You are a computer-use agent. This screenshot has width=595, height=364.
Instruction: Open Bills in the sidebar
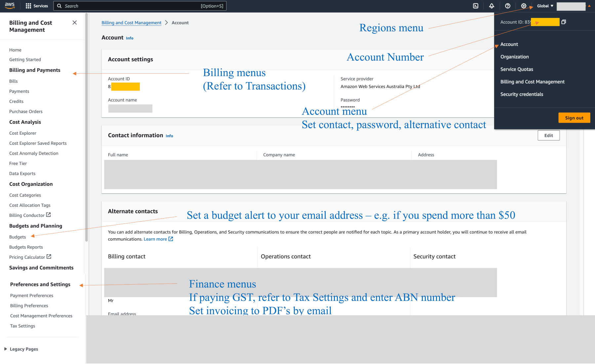(x=14, y=81)
